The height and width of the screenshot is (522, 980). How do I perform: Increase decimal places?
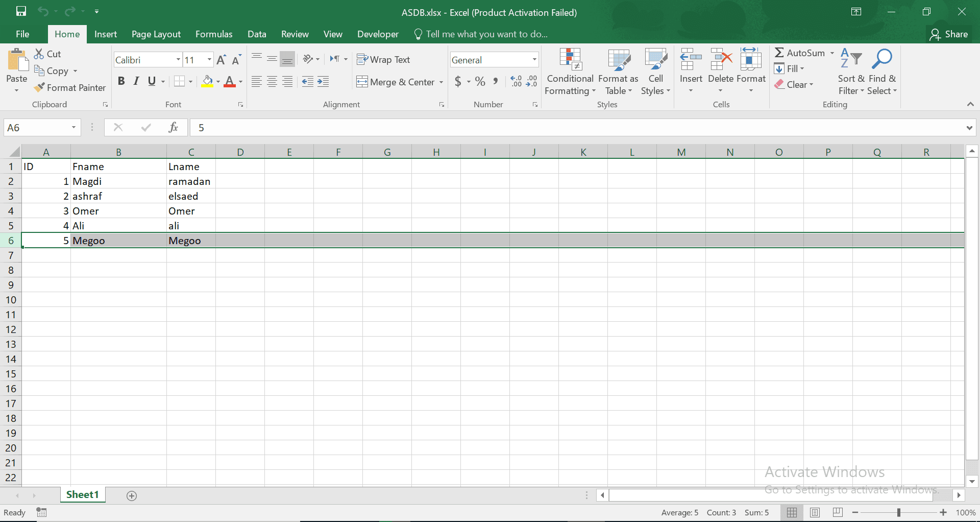516,81
